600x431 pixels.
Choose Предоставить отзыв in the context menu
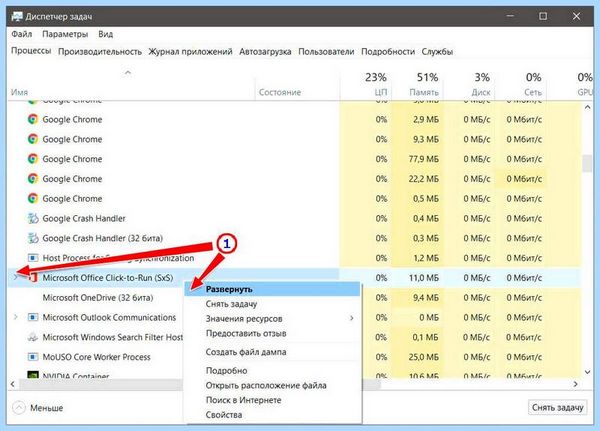(x=272, y=333)
